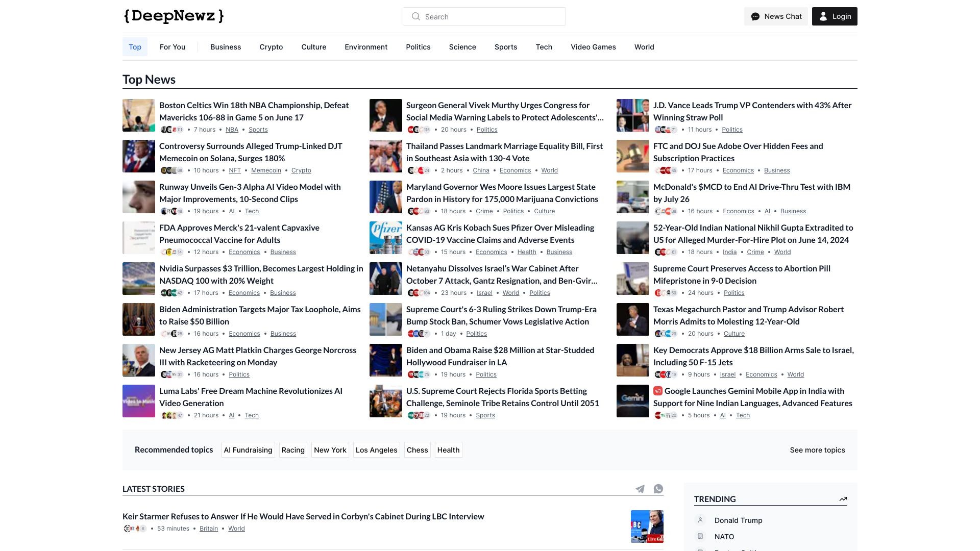Click the trending chart icon beside TRENDING
Screen dimensions: 980x551
pos(843,499)
